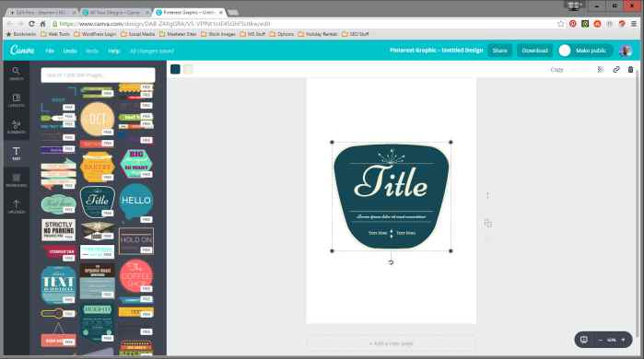Open the Search tab in sidebar
Viewport: 644px width, 359px height.
click(17, 74)
